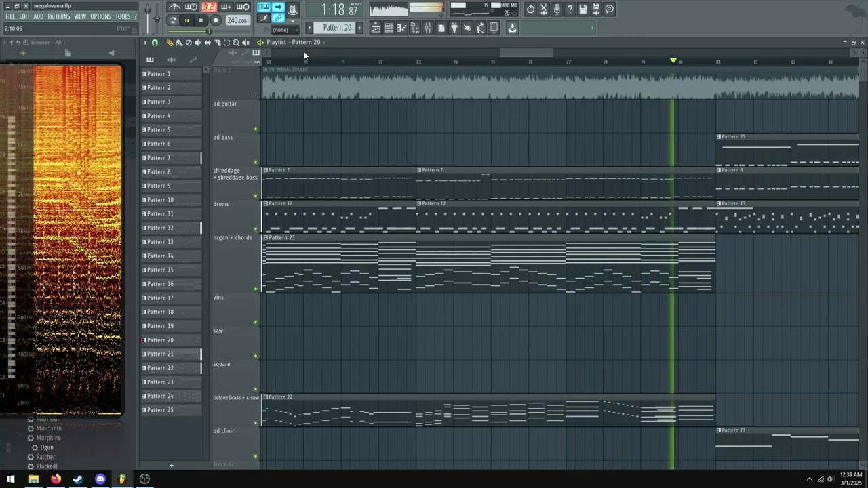Image resolution: width=868 pixels, height=488 pixels.
Task: Click the plus button next to Pattern 20
Action: pyautogui.click(x=359, y=28)
